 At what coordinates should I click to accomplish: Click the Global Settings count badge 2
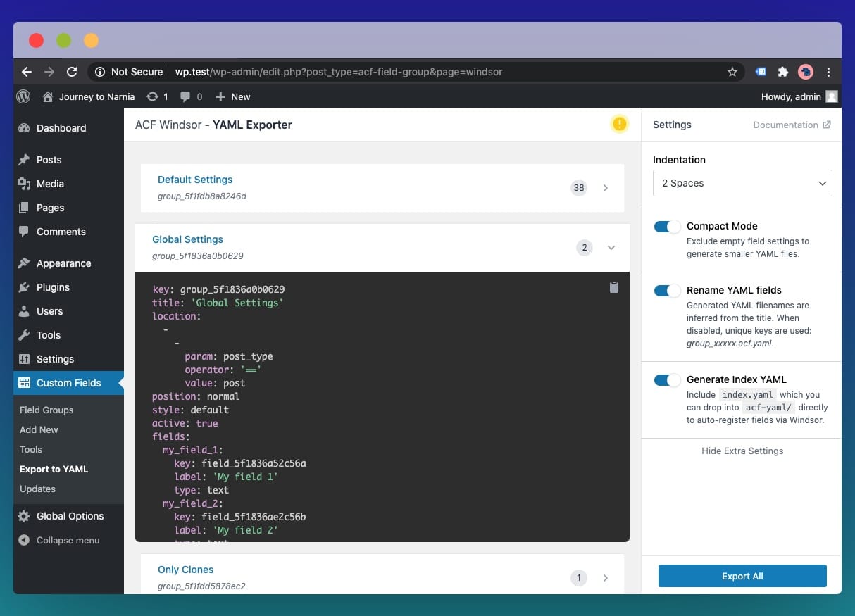click(584, 248)
